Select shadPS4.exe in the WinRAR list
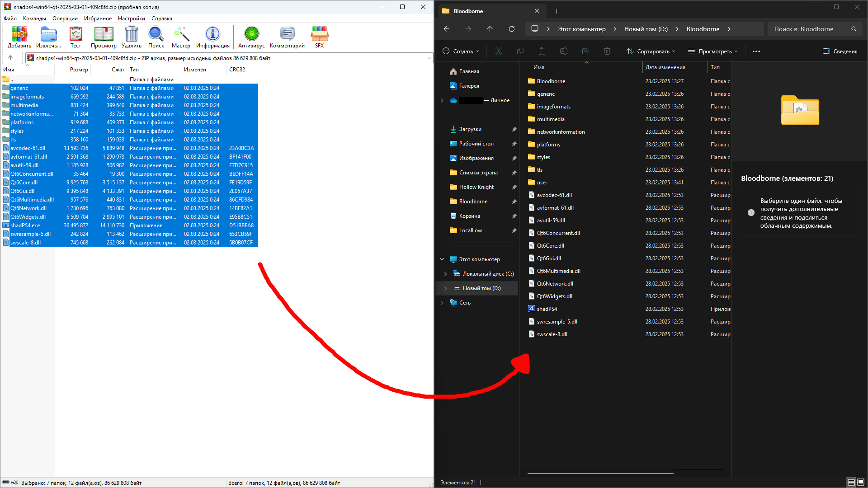The image size is (868, 488). coord(129,225)
